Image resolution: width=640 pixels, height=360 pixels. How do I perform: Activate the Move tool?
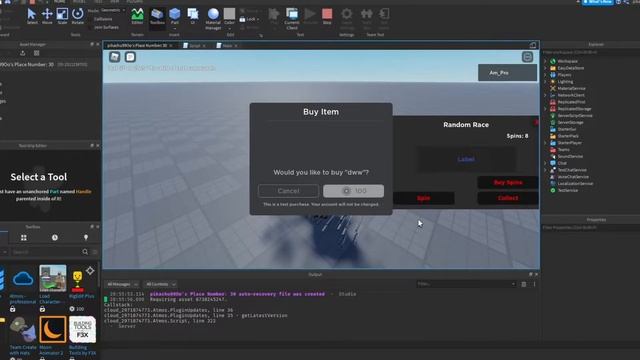47,16
